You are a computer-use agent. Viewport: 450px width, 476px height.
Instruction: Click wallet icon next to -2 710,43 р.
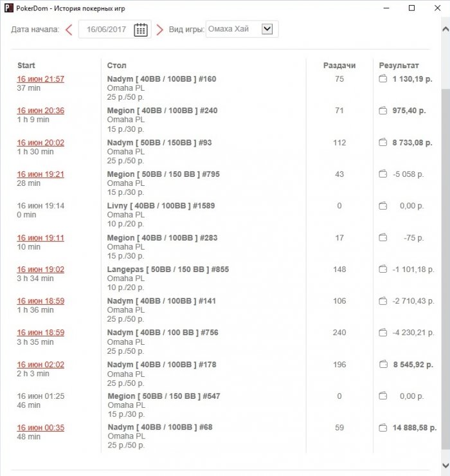(x=383, y=301)
